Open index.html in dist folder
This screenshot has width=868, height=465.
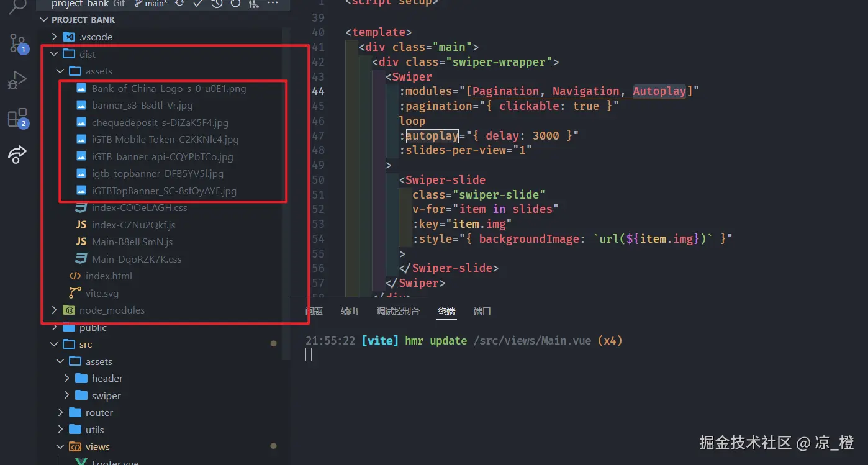point(109,276)
